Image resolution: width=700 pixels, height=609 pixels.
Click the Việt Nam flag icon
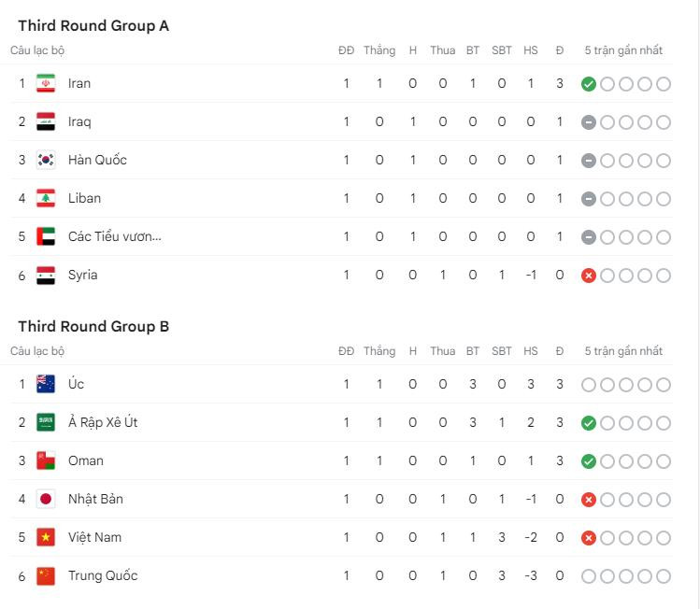click(46, 537)
